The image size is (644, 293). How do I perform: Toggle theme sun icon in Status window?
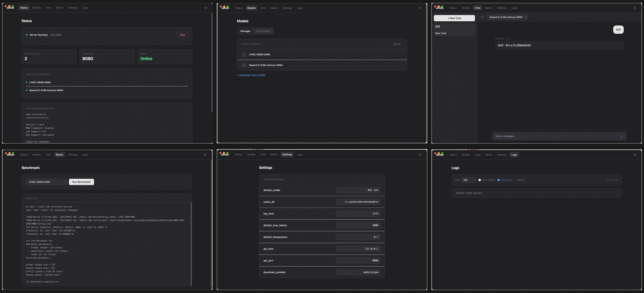tap(206, 8)
